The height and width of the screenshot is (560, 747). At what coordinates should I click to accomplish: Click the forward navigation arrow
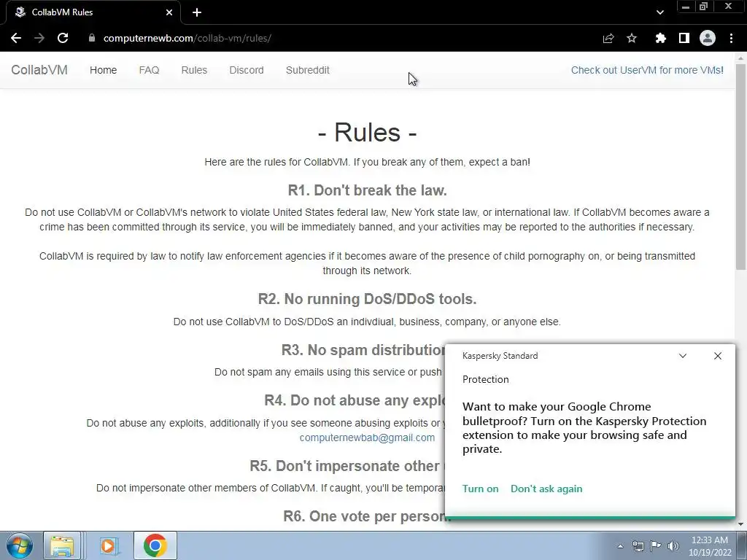point(39,38)
